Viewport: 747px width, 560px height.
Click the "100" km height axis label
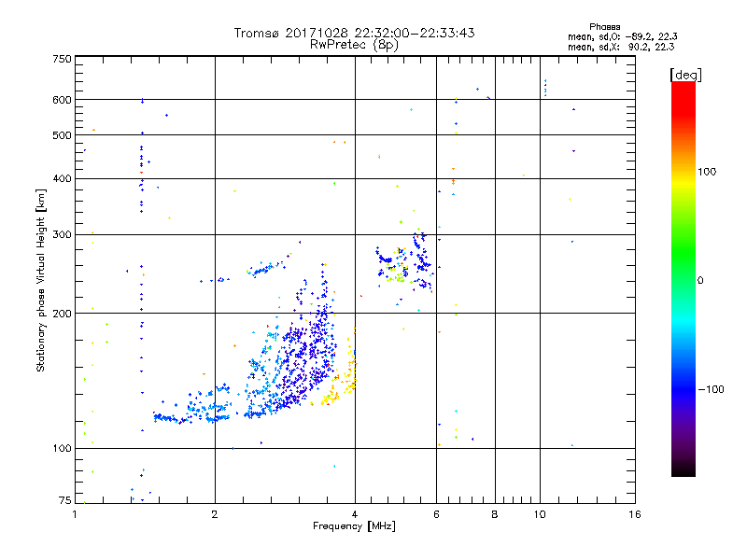(x=63, y=449)
